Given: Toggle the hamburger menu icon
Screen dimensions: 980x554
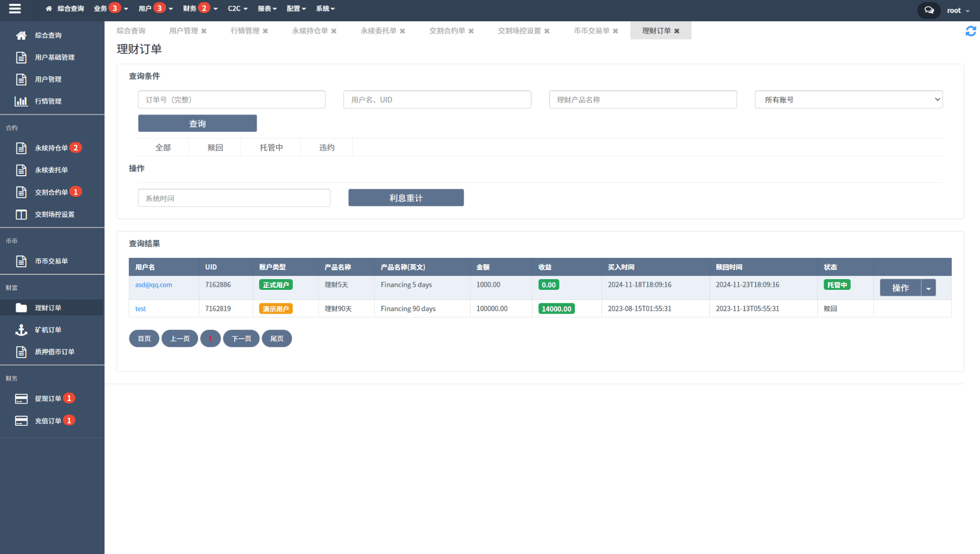Looking at the screenshot, I should [x=15, y=9].
